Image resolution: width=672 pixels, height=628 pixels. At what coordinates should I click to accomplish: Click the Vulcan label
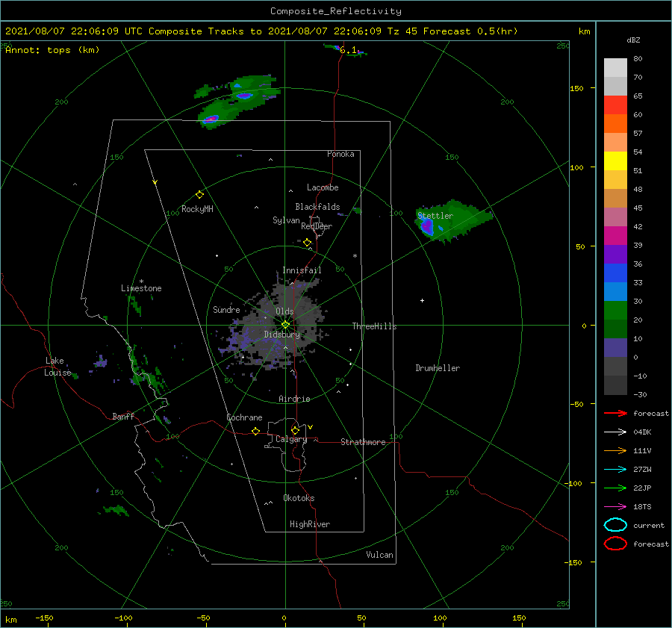coord(379,555)
